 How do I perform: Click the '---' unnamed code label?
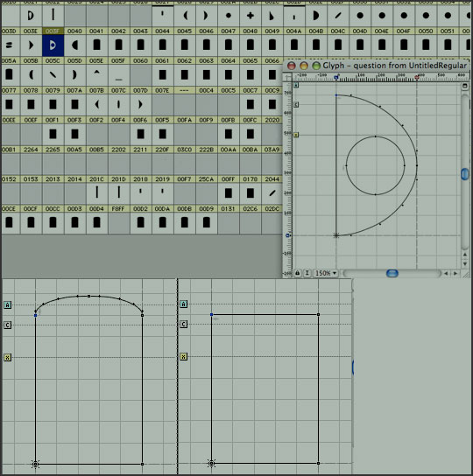[x=184, y=90]
